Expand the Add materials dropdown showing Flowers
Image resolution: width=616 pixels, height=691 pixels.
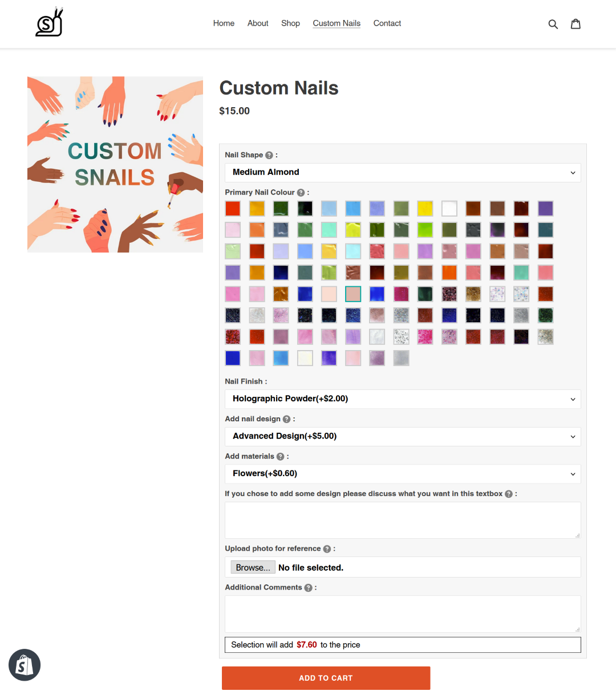(x=403, y=474)
